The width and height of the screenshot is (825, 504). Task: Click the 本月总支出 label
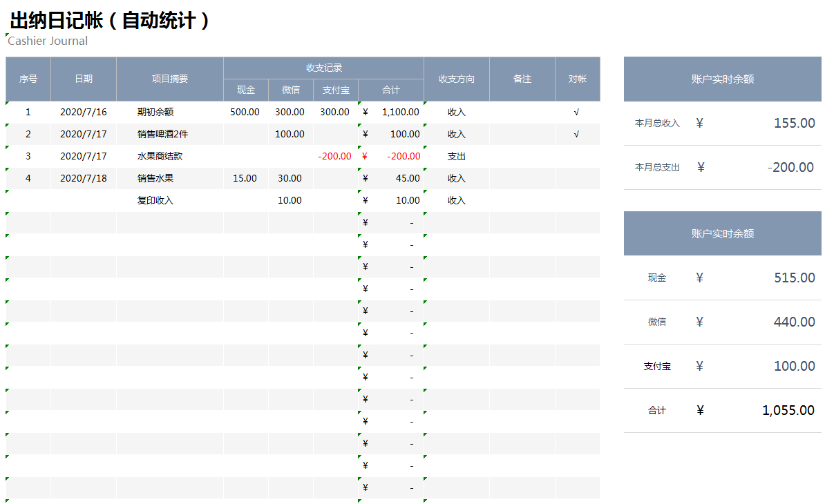(657, 167)
